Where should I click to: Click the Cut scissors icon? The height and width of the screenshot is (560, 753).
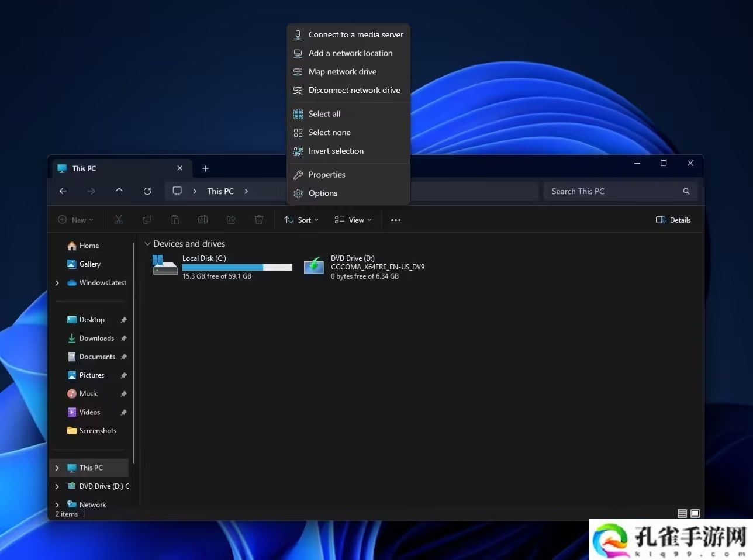coord(119,220)
